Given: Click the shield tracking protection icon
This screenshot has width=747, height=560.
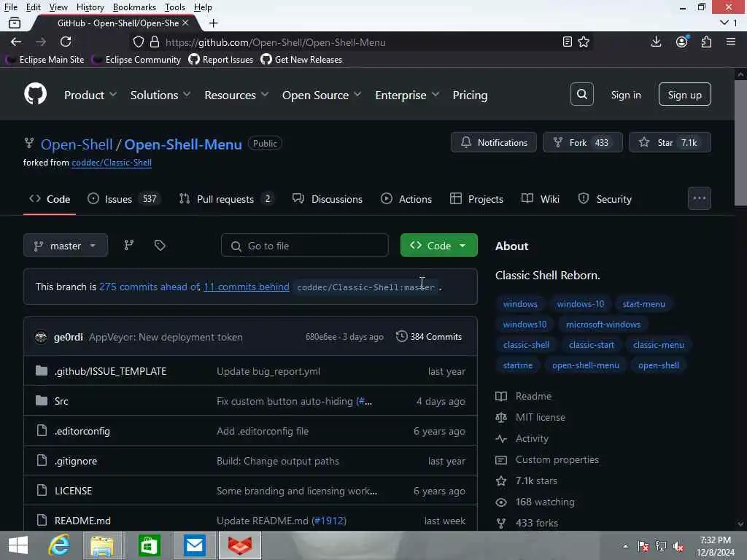Looking at the screenshot, I should point(138,42).
